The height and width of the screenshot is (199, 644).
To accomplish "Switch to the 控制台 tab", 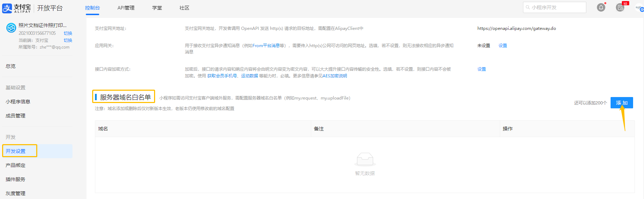I will tap(93, 8).
